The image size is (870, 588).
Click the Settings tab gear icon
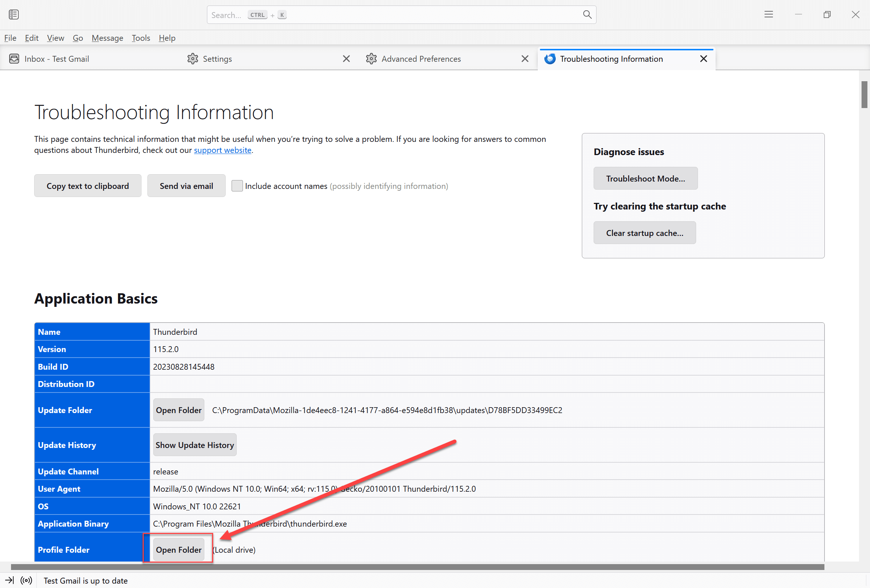pos(193,59)
